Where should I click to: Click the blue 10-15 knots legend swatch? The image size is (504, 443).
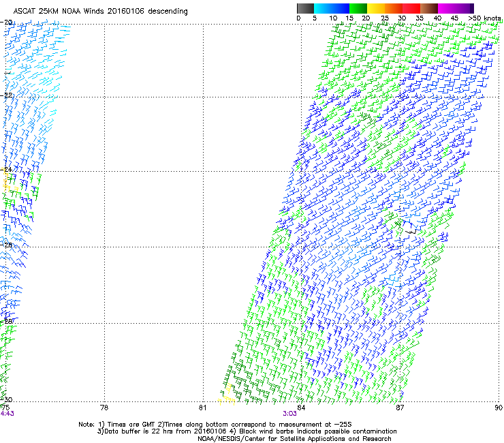pyautogui.click(x=341, y=8)
